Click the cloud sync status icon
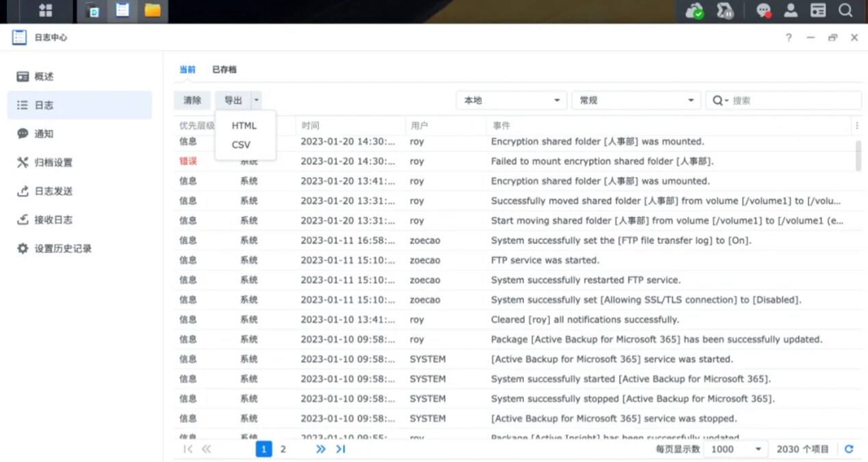 [x=694, y=11]
